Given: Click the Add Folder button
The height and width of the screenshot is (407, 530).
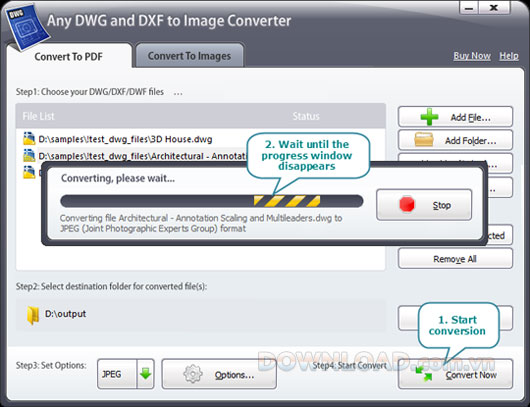Looking at the screenshot, I should [x=455, y=140].
